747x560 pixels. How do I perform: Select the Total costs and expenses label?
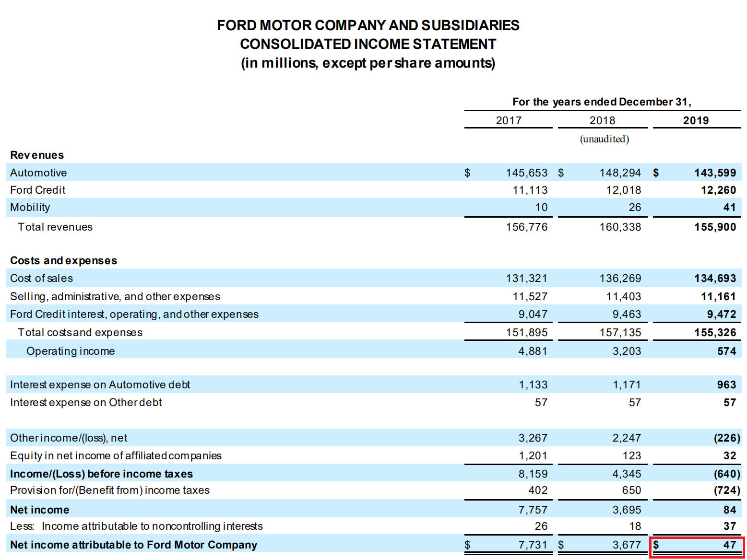coord(80,332)
